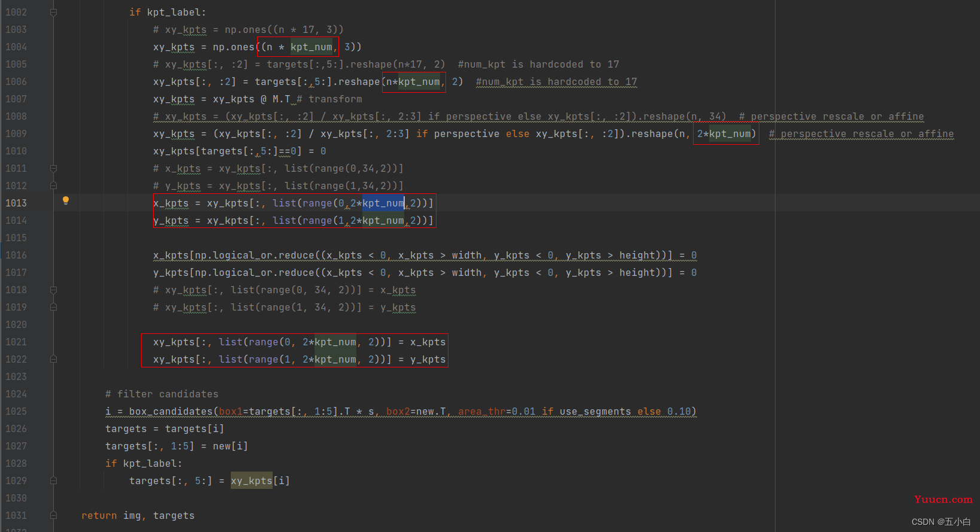Toggle the fold marker beside line 1018
The image size is (980, 532).
(x=53, y=290)
